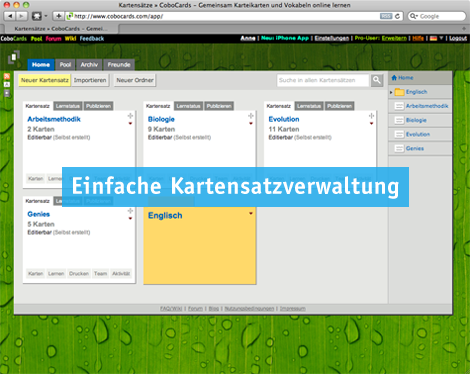Click the card icon beside Arbeitsmethodik in sidebar
Screen dimensions: 470x374
click(x=399, y=106)
